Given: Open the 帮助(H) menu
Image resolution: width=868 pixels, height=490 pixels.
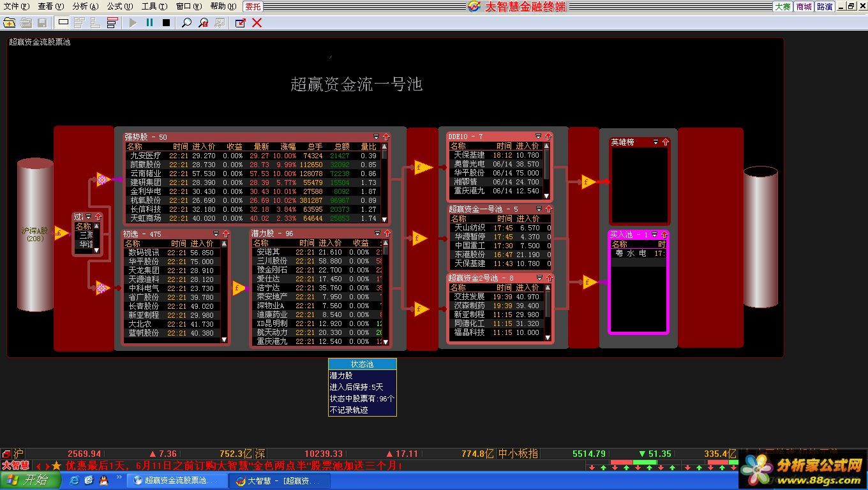Looking at the screenshot, I should (x=223, y=6).
